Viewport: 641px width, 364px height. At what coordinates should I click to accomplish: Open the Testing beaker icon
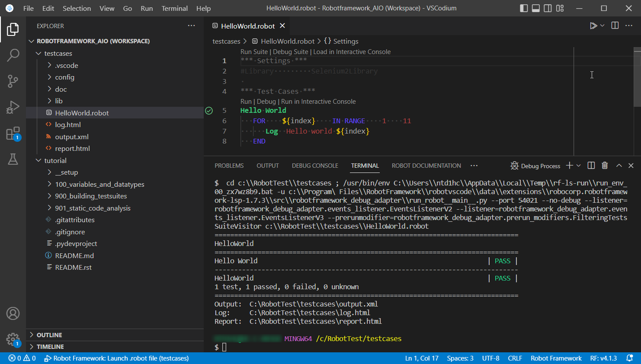[13, 159]
